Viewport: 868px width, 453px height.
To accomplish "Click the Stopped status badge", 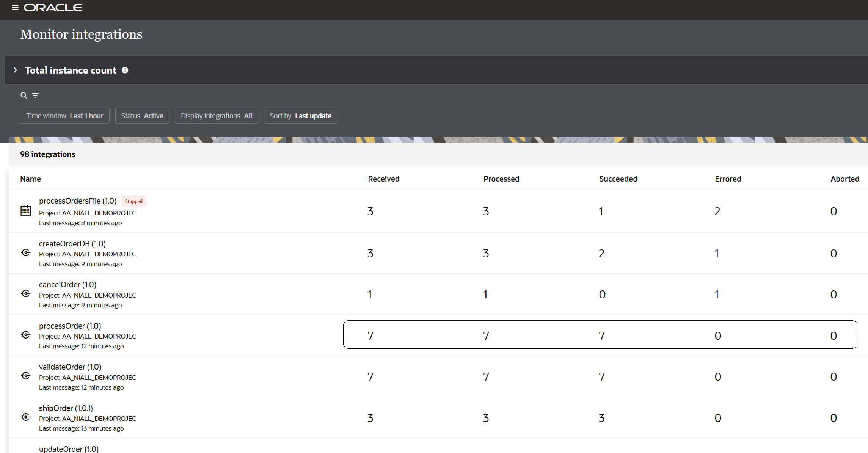I will pyautogui.click(x=133, y=201).
